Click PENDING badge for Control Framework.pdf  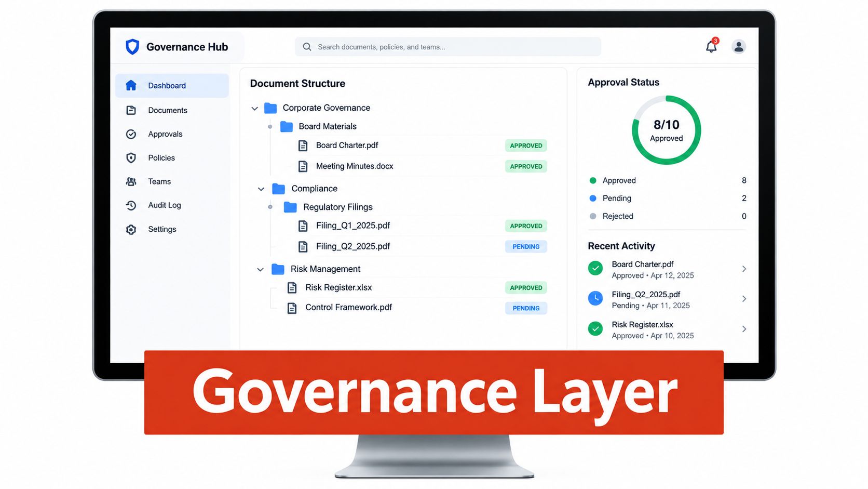526,308
